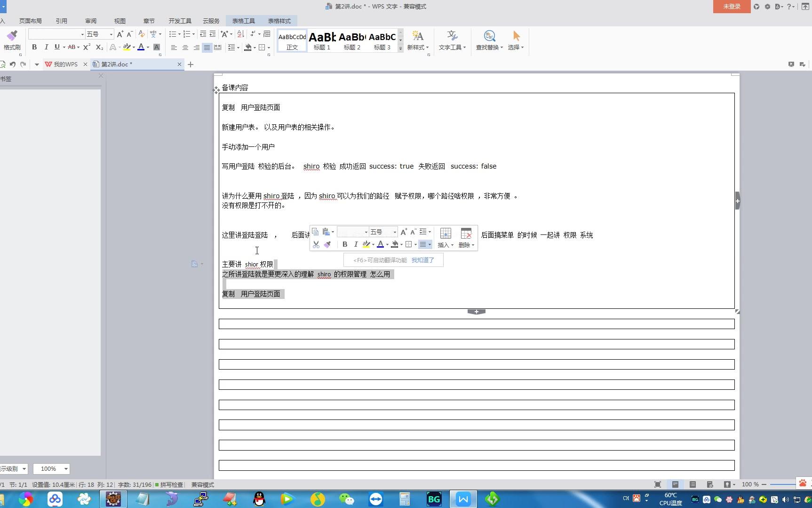Image resolution: width=812 pixels, height=508 pixels.
Task: Toggle spell check (拼写检查) in the status bar
Action: [169, 484]
